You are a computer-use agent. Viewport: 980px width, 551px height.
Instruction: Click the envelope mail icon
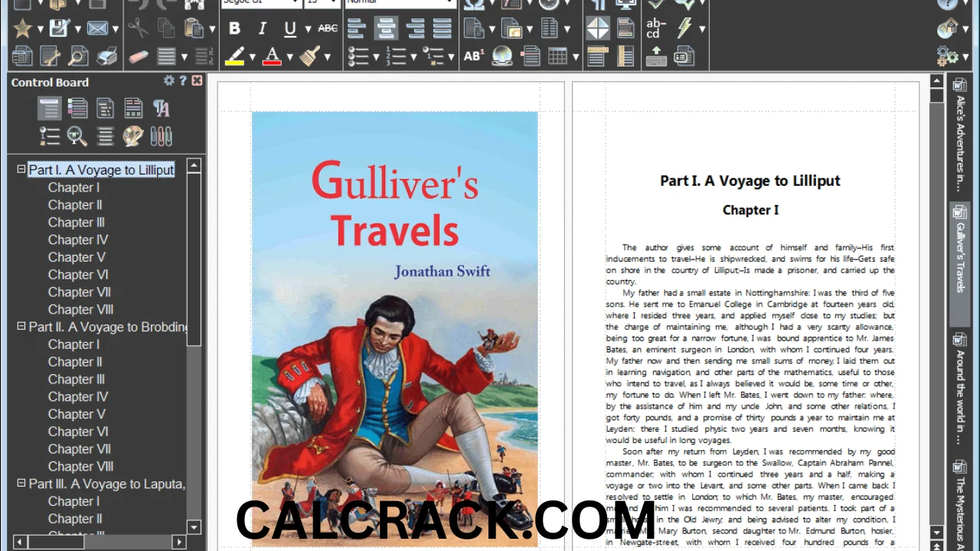tap(97, 29)
